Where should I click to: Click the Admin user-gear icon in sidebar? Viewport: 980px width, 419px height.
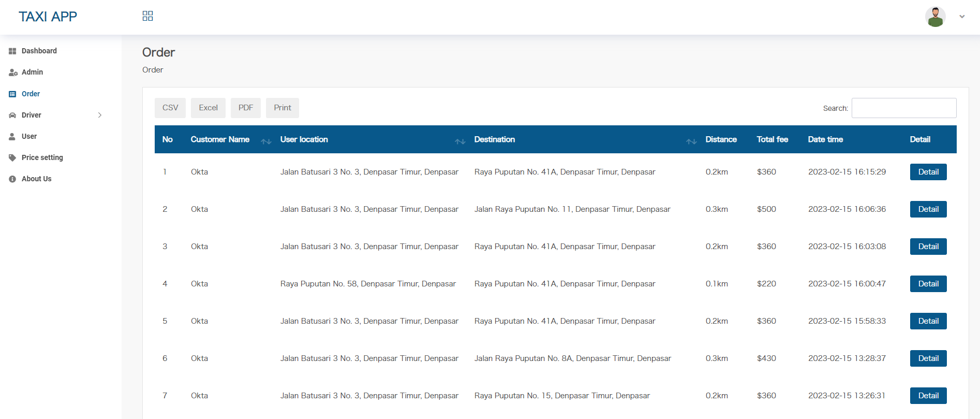[13, 73]
